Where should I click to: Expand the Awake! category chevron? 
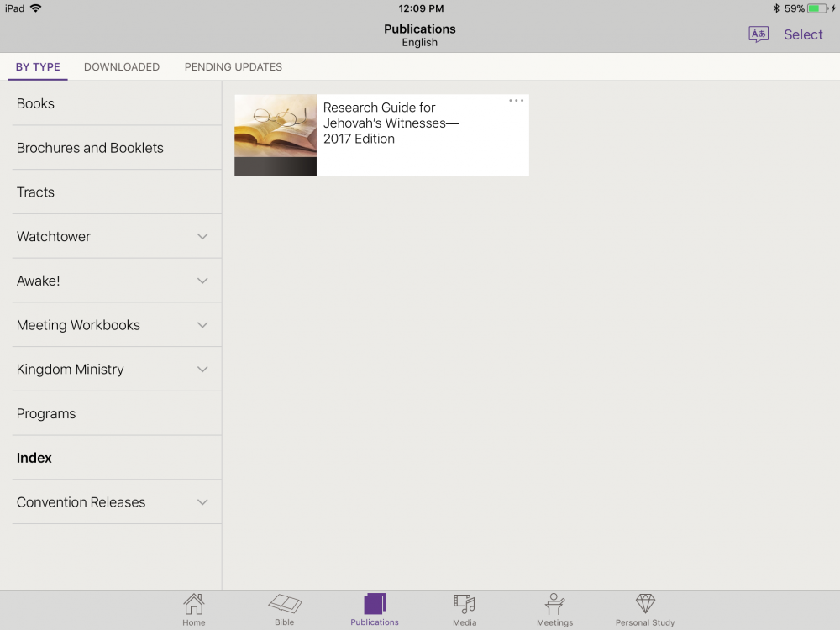point(202,281)
